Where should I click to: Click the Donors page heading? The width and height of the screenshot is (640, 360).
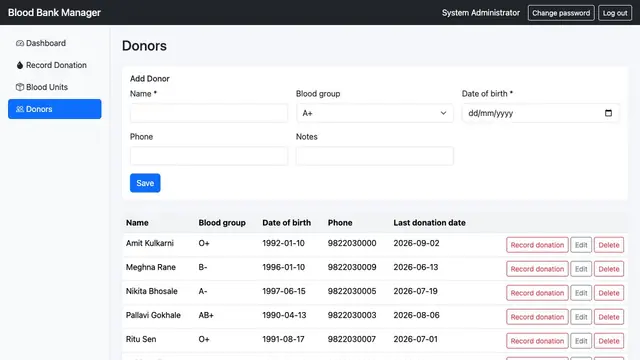click(144, 46)
